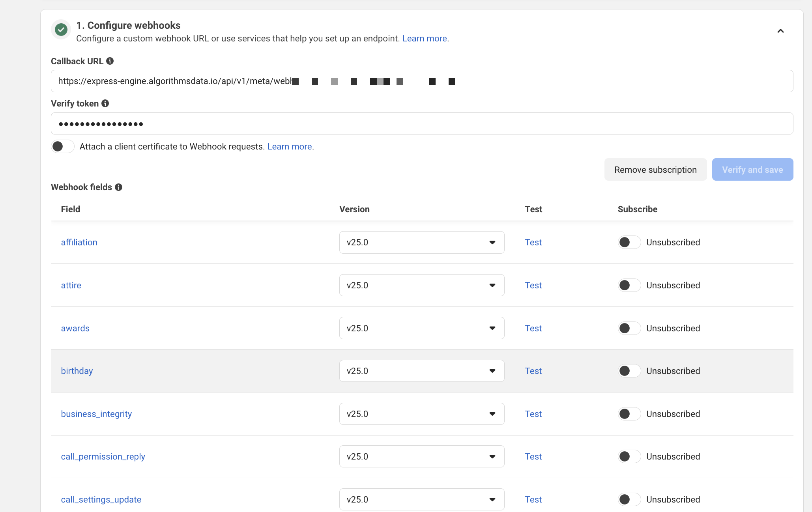The width and height of the screenshot is (812, 512).
Task: Test the business_integrity webhook field
Action: (x=533, y=414)
